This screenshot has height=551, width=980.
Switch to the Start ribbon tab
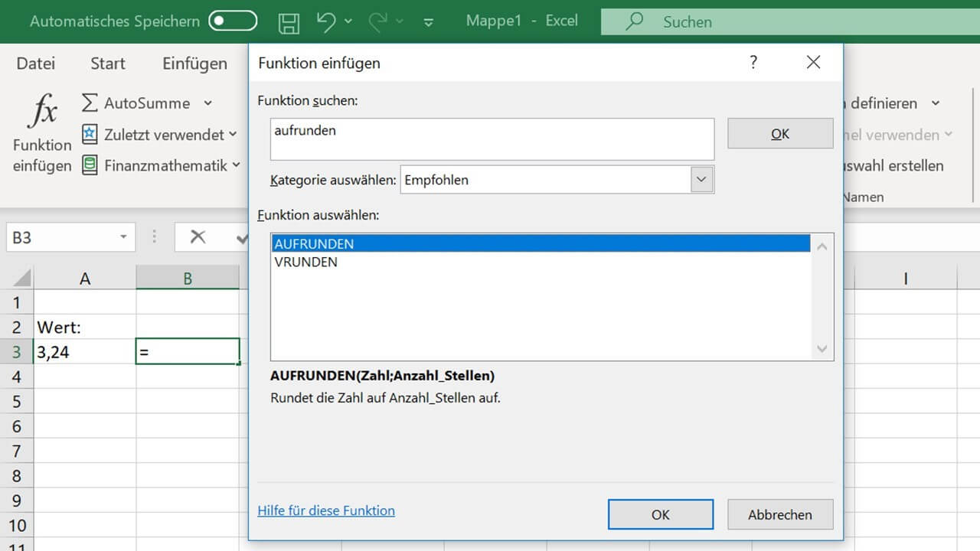(x=107, y=64)
